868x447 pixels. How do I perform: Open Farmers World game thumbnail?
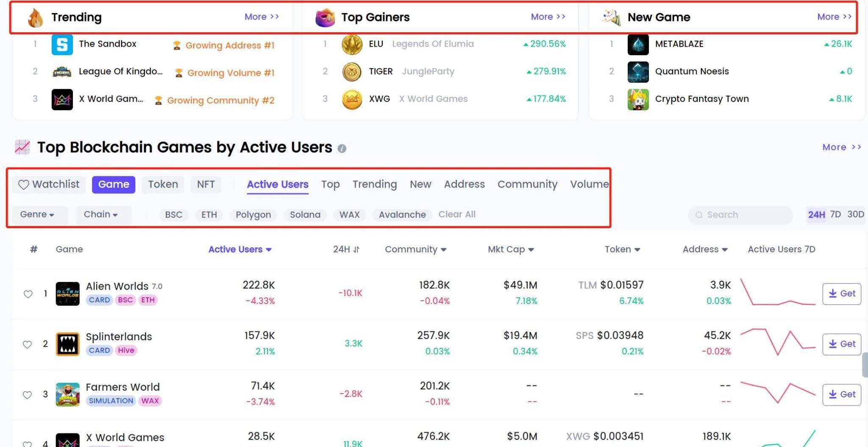pos(67,394)
